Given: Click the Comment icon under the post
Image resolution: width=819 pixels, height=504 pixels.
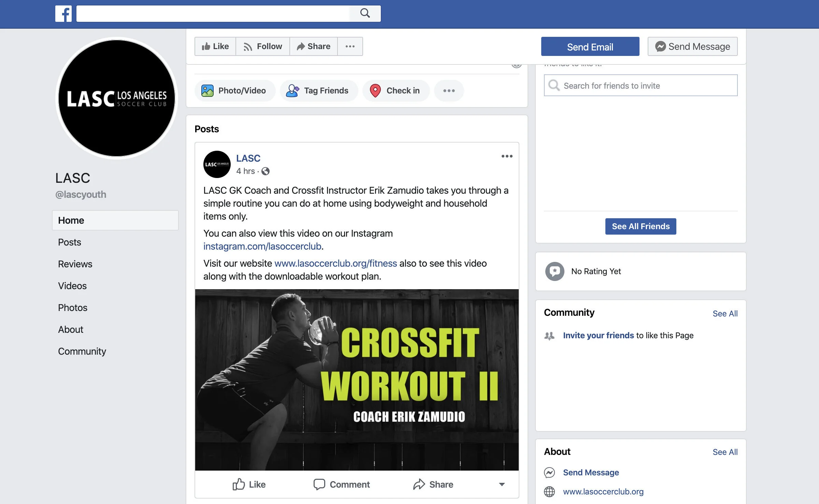Looking at the screenshot, I should (319, 484).
